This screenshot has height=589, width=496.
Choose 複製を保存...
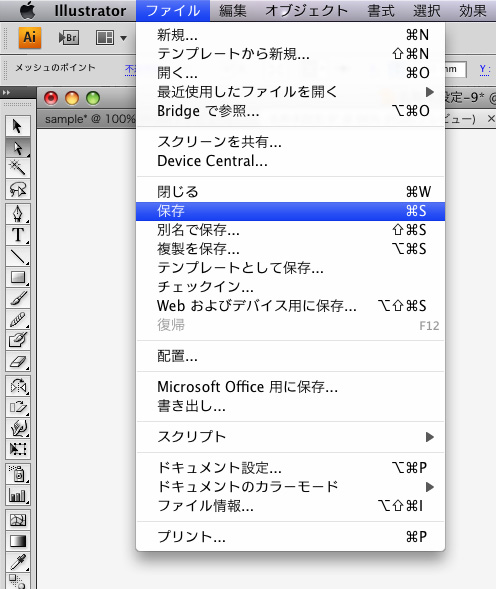pyautogui.click(x=290, y=249)
